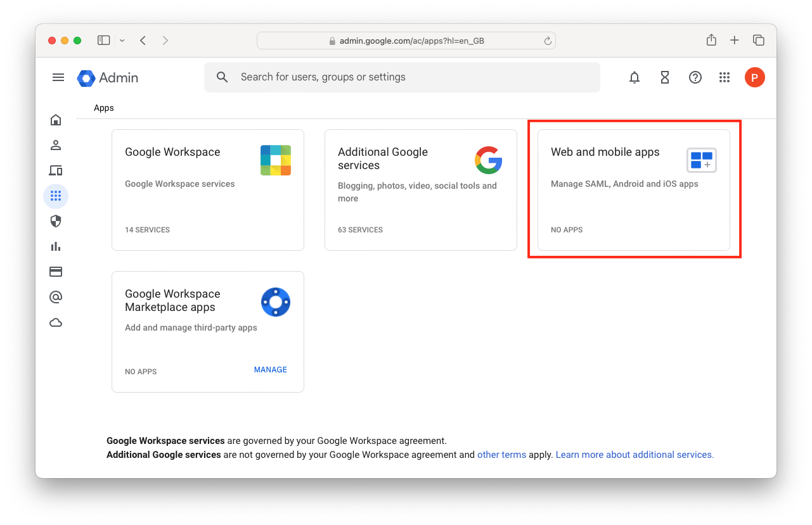Click the Google Workspace colorful icon
Image resolution: width=812 pixels, height=525 pixels.
pyautogui.click(x=276, y=160)
